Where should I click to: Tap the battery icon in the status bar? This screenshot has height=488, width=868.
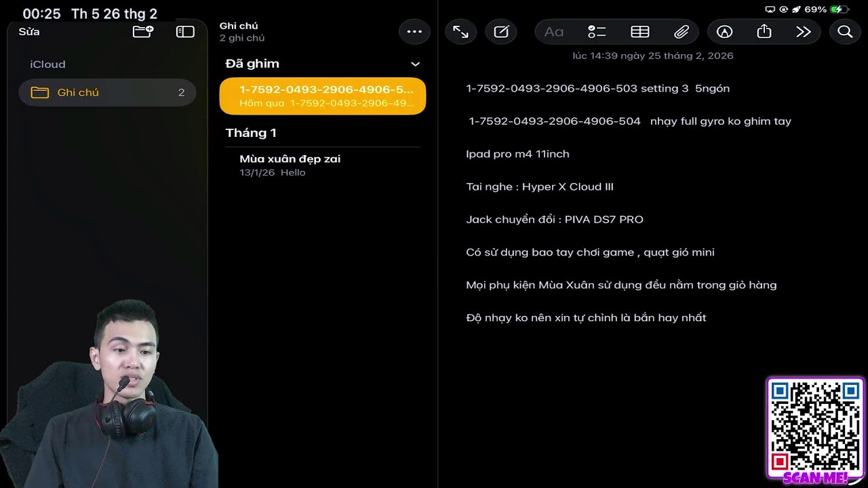click(840, 9)
